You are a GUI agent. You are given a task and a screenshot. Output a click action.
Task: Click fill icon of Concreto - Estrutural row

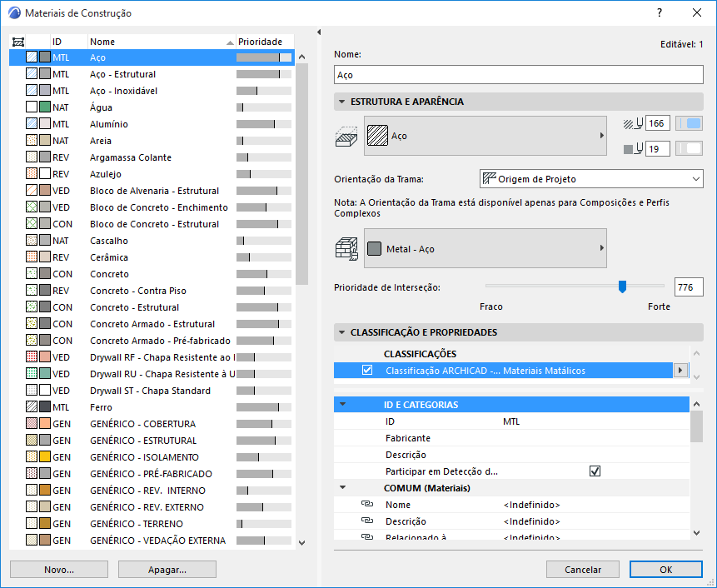coord(32,306)
